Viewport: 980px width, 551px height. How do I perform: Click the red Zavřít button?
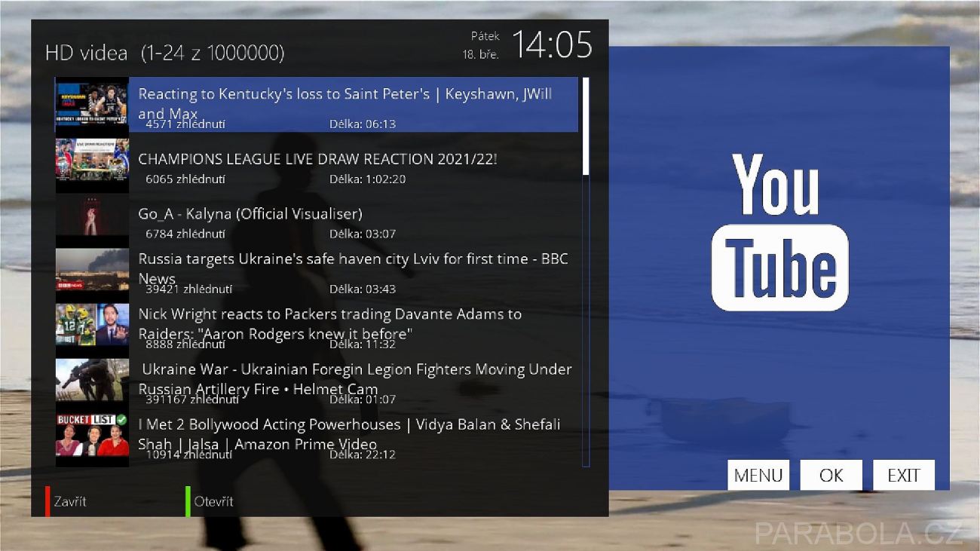coord(66,501)
